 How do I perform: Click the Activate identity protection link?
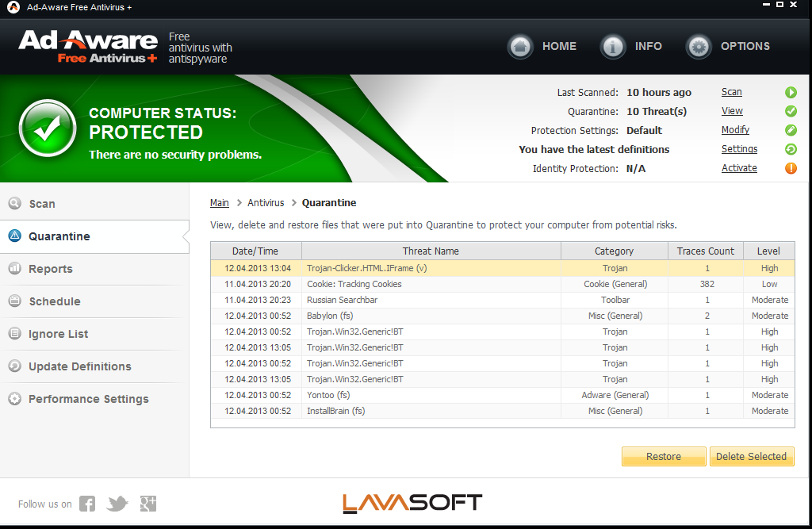(740, 168)
